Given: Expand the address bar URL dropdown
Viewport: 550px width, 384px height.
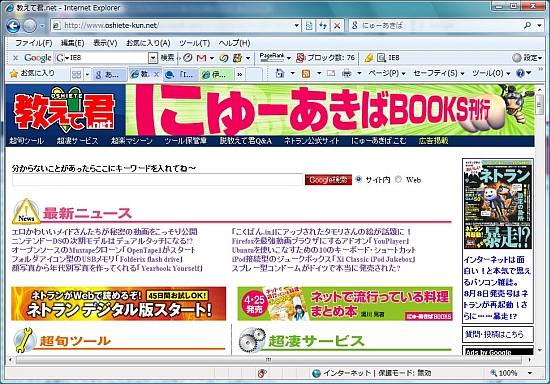Looking at the screenshot, I should [x=297, y=26].
